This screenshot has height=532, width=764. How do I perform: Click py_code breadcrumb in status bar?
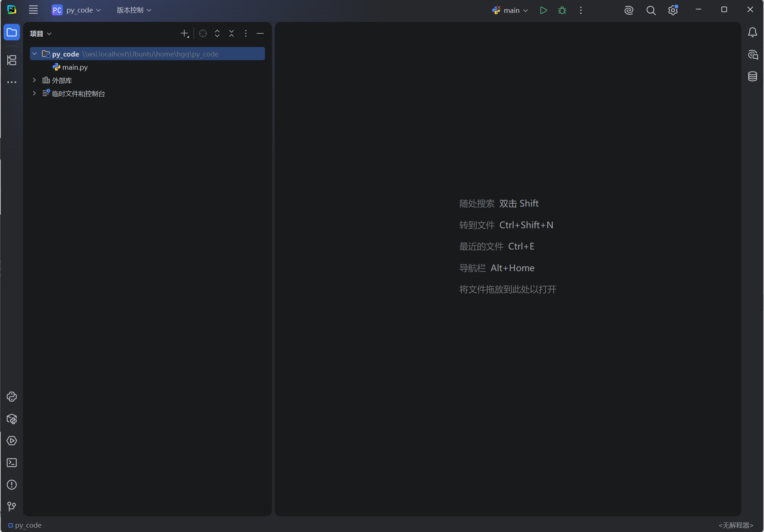pyautogui.click(x=25, y=525)
